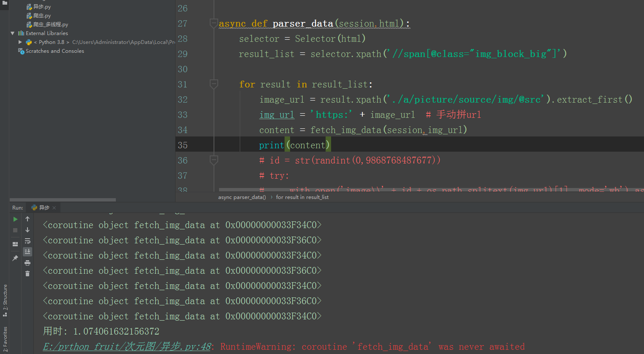Viewport: 644px width, 354px height.
Task: Click the Down the Stack Trace arrow
Action: (x=27, y=230)
